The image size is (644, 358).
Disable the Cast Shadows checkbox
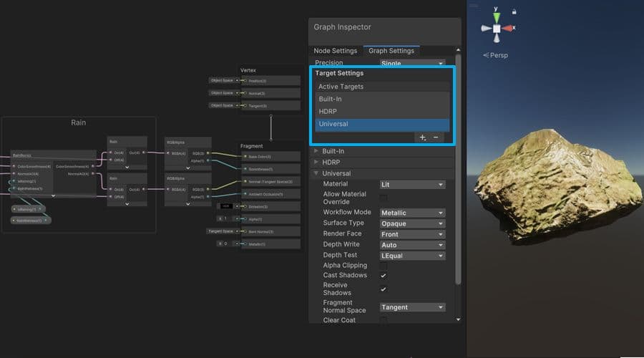click(x=384, y=276)
